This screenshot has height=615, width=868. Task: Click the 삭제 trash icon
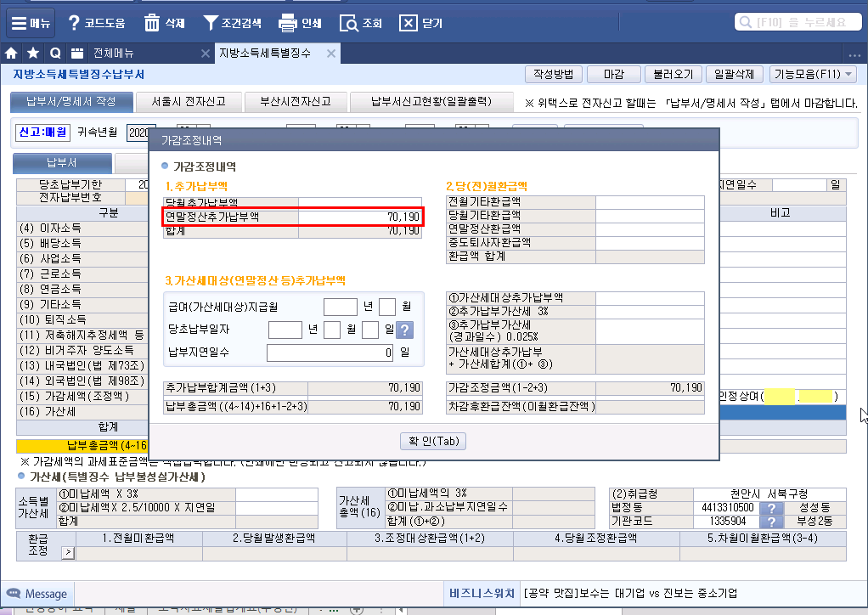(x=152, y=23)
